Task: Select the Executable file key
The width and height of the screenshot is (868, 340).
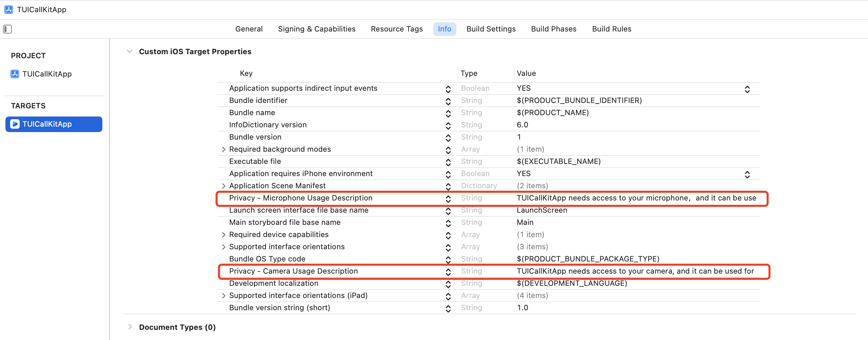Action: click(255, 162)
